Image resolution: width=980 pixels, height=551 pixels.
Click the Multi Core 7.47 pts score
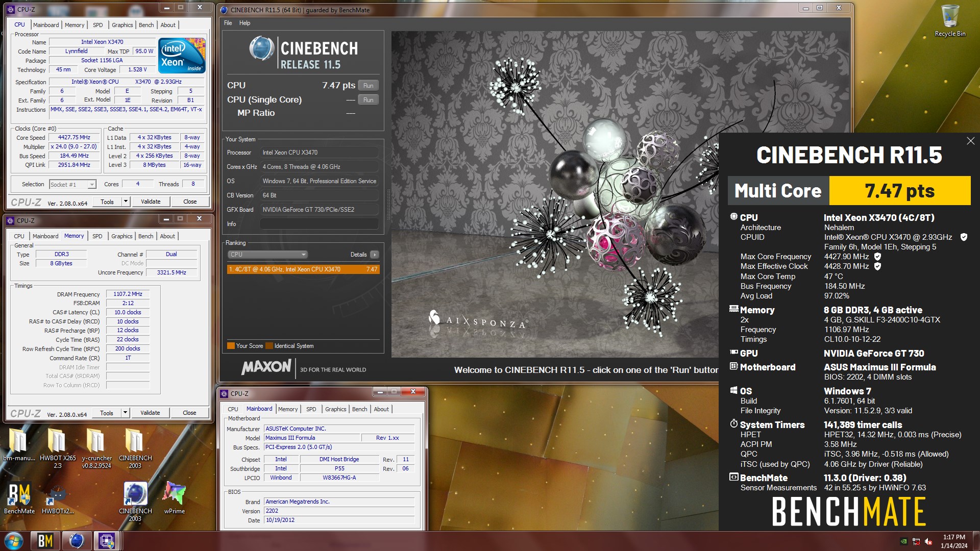click(x=900, y=191)
